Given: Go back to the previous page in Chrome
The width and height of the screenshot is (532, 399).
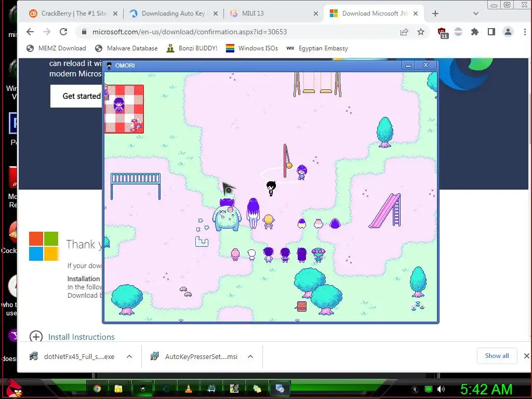Looking at the screenshot, I should pyautogui.click(x=30, y=32).
